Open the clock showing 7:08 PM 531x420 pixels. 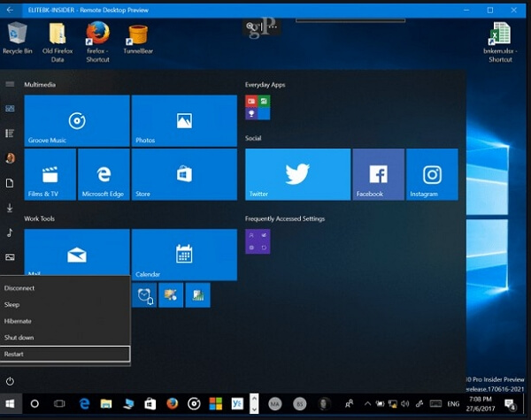pyautogui.click(x=481, y=403)
